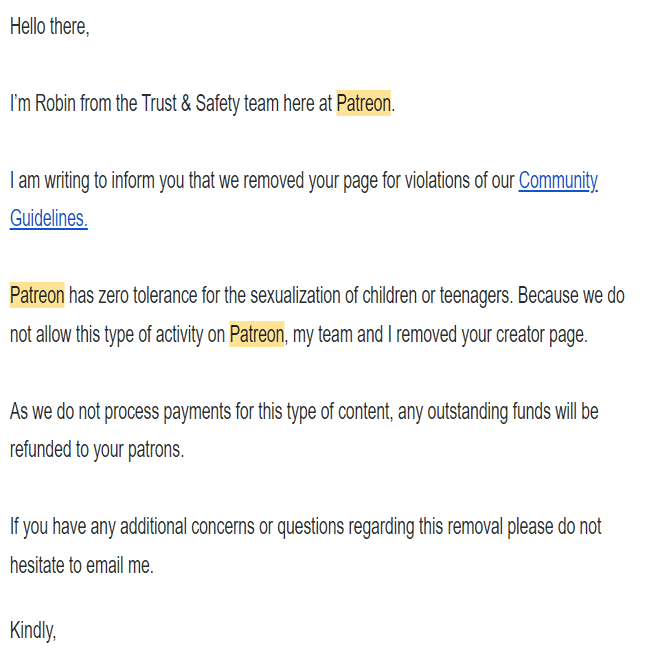Click the word "Guidelines." in the link
The width and height of the screenshot is (649, 649).
point(48,219)
